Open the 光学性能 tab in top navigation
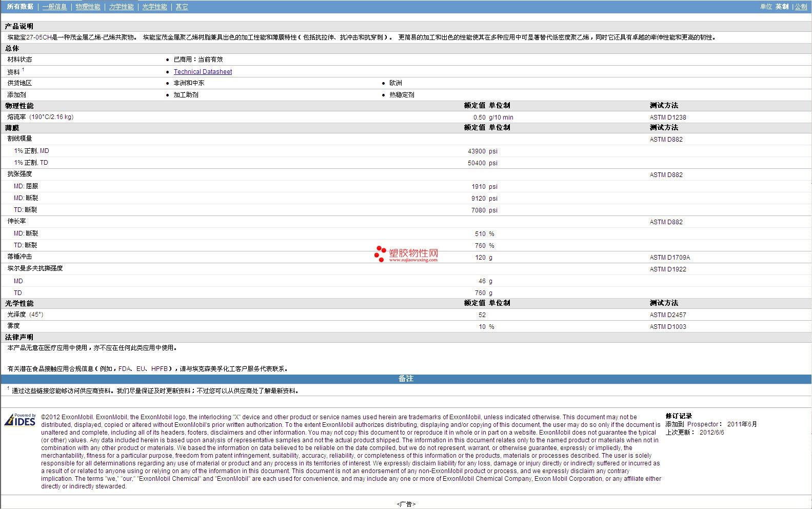The height and width of the screenshot is (509, 812). (x=154, y=7)
